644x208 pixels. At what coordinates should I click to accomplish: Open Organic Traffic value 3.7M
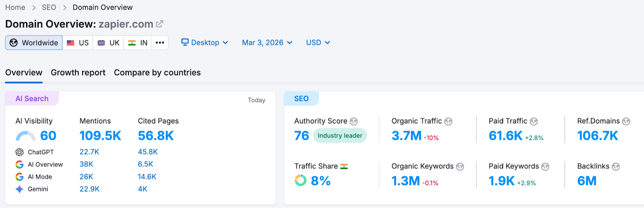407,136
